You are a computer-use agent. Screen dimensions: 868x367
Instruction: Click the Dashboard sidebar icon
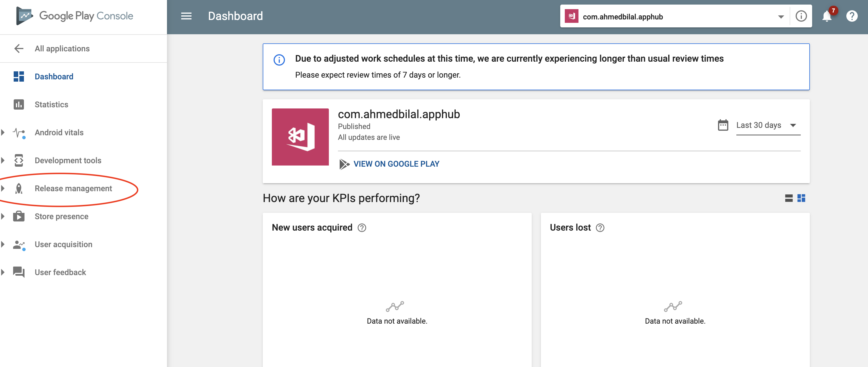point(19,76)
